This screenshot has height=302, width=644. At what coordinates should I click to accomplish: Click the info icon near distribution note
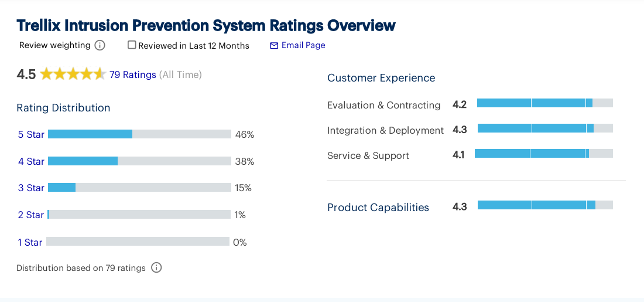156,268
